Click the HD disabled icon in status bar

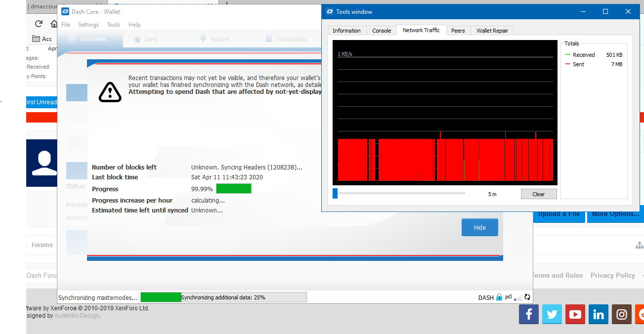coord(509,297)
